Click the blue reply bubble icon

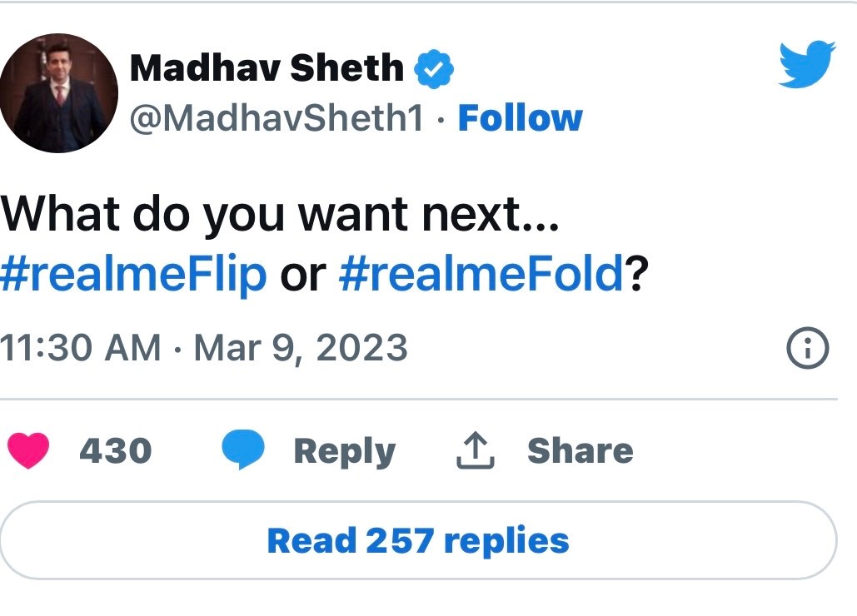coord(242,450)
